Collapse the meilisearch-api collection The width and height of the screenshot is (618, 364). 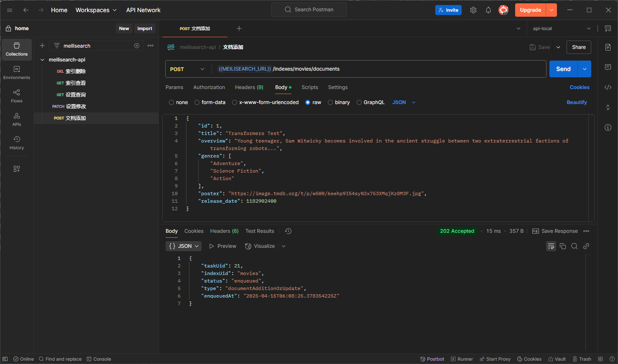pos(42,59)
